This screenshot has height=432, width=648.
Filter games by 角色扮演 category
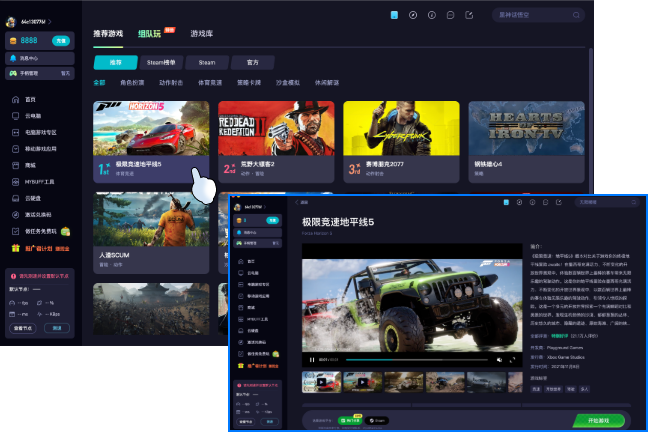tap(132, 83)
